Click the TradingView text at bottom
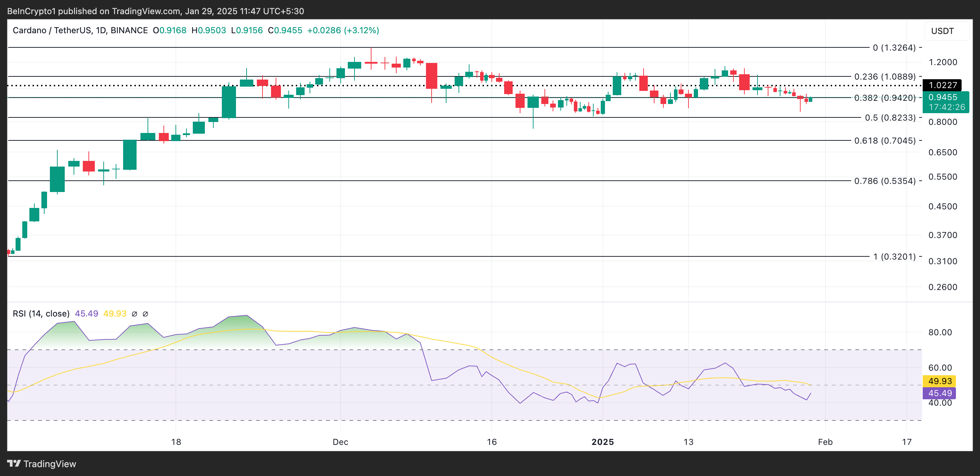The image size is (980, 476). coord(50,464)
